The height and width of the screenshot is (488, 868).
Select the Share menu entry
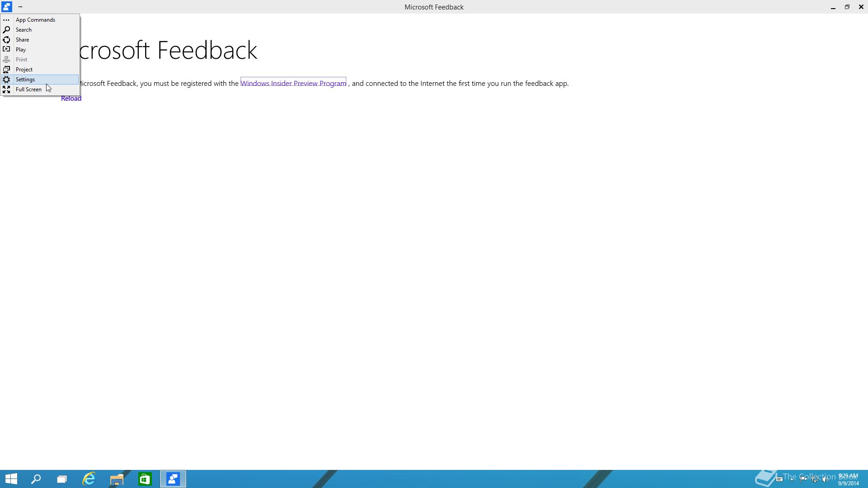point(40,40)
